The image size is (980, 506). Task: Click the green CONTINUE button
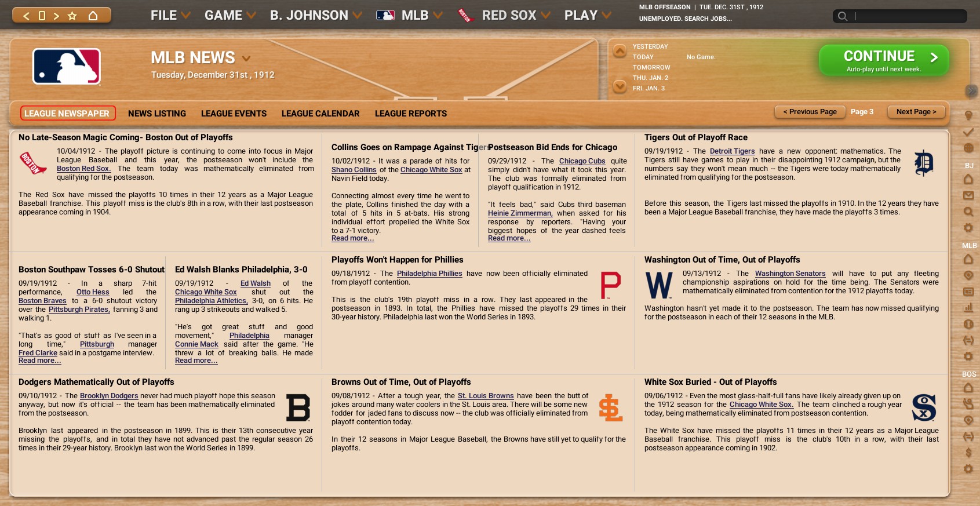point(884,60)
